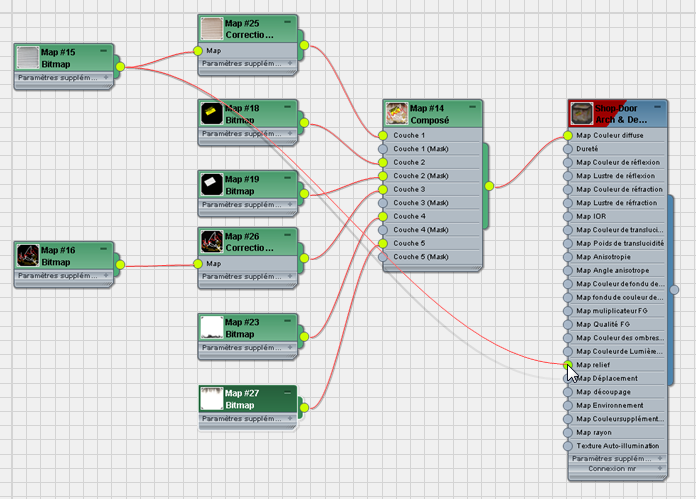This screenshot has height=499, width=696.
Task: Click the Dureté input socket
Action: (568, 149)
